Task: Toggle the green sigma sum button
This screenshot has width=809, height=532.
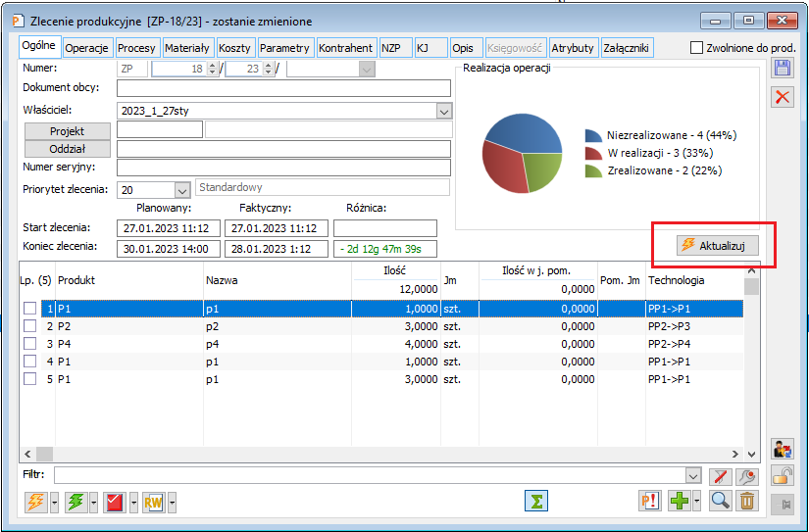Action: click(536, 501)
